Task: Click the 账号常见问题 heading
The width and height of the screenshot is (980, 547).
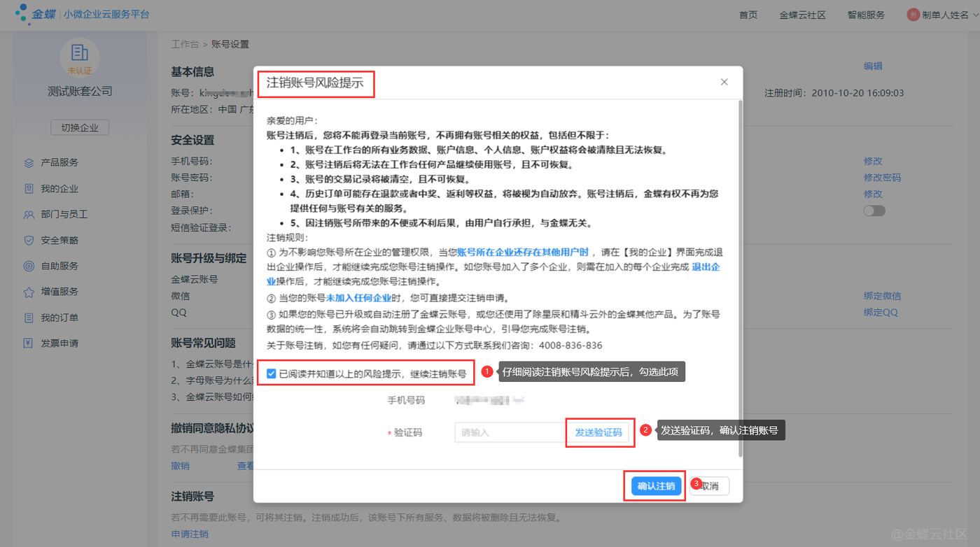Action: 203,343
